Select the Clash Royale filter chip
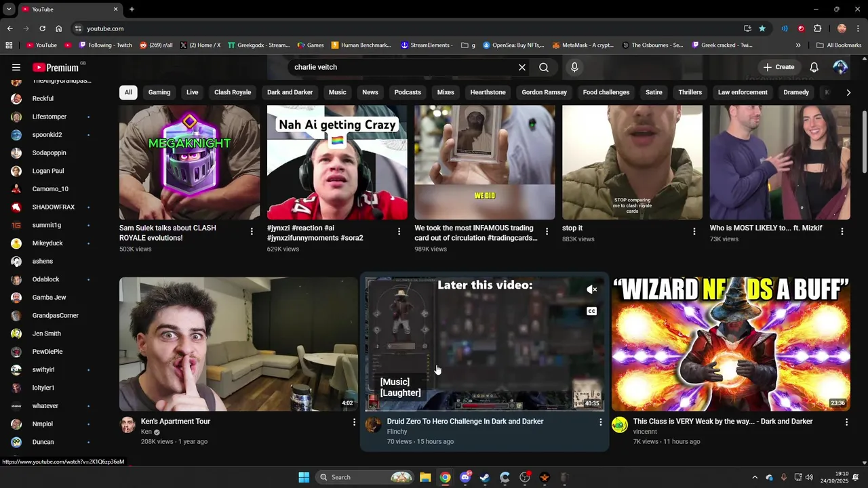Screen dimensions: 868x488 click(233, 92)
